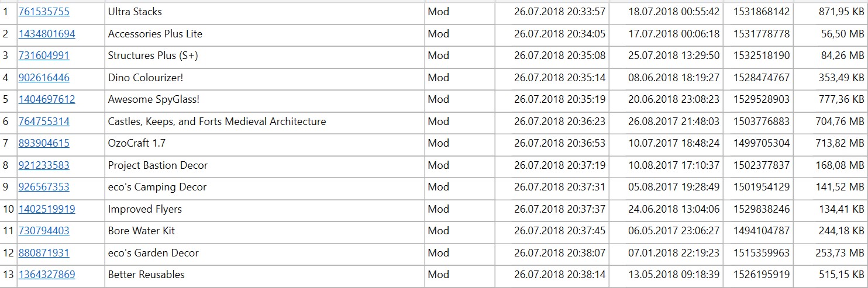The width and height of the screenshot is (868, 288).
Task: Click the Bore Water Kit cell
Action: tap(264, 231)
